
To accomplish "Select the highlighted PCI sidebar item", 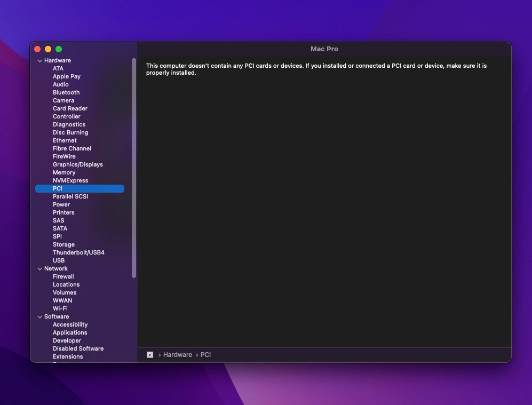I will click(x=80, y=188).
